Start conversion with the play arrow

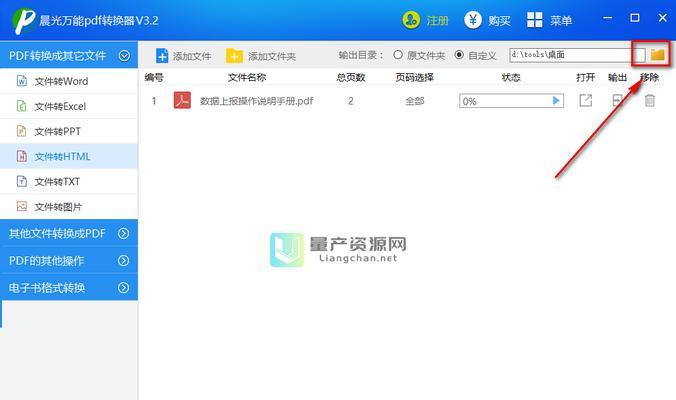[x=556, y=100]
